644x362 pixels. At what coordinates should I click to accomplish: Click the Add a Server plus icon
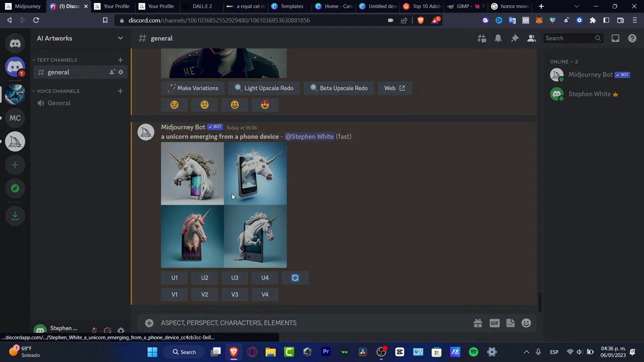click(15, 165)
